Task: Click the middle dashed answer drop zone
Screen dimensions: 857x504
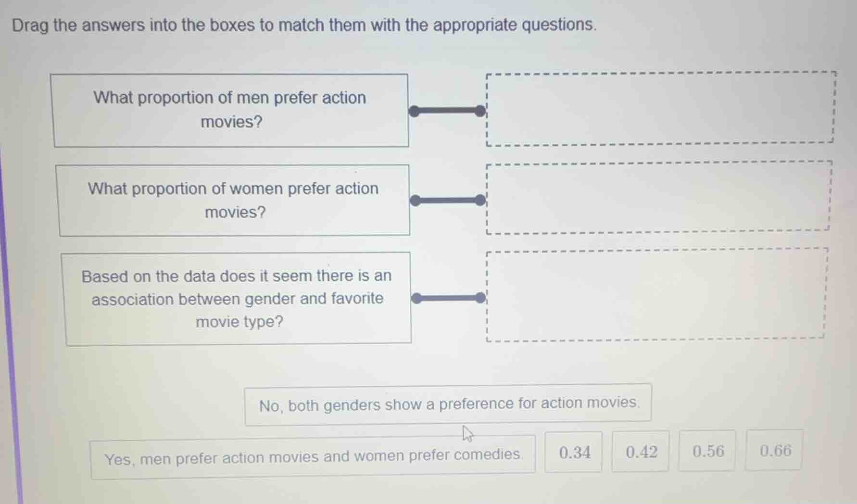Action: pyautogui.click(x=659, y=198)
